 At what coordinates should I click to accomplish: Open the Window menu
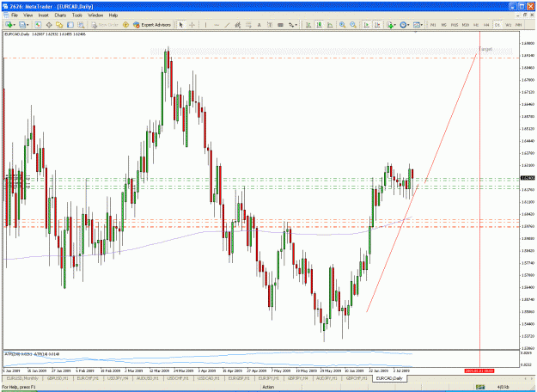pos(95,15)
